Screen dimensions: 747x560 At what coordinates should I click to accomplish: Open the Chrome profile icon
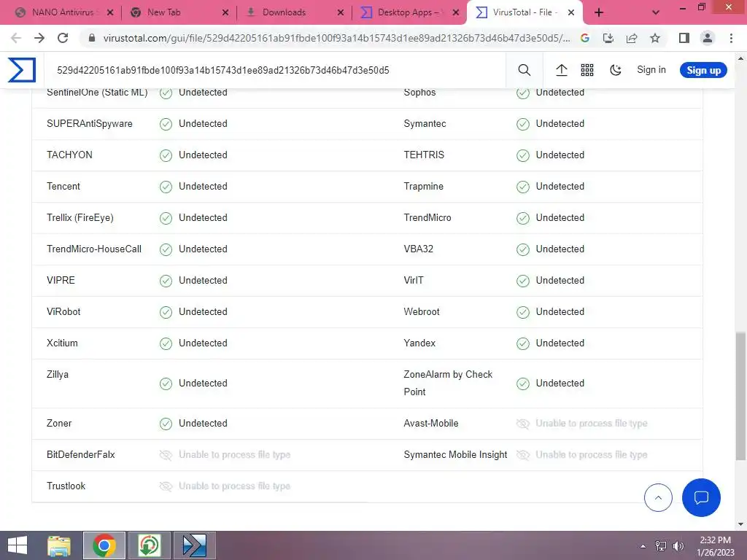click(x=708, y=38)
